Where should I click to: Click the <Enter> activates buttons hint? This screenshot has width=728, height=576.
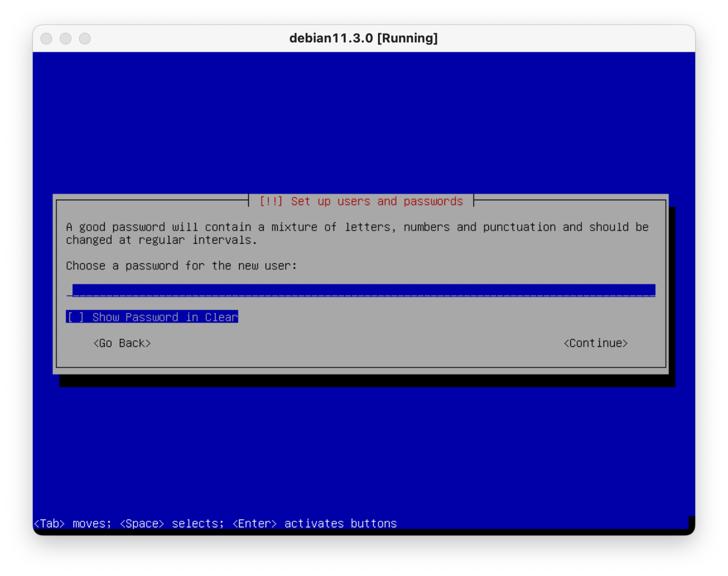(x=314, y=523)
